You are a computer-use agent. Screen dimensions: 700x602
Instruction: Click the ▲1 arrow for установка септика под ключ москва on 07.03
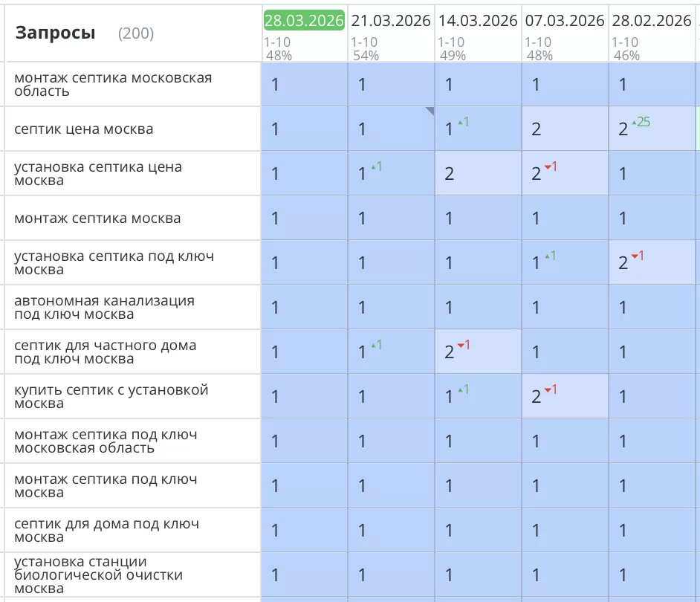pyautogui.click(x=548, y=256)
